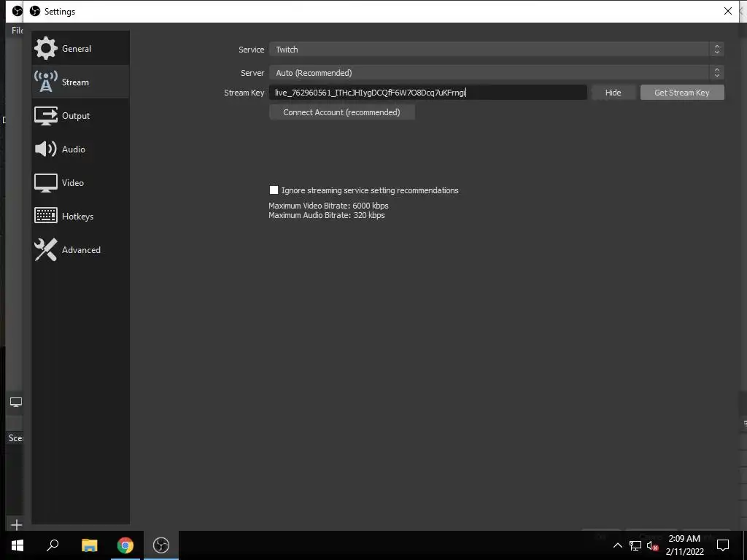Click the Maximum Video Bitrate: 6000 kbps text
This screenshot has height=560, width=747.
click(328, 206)
